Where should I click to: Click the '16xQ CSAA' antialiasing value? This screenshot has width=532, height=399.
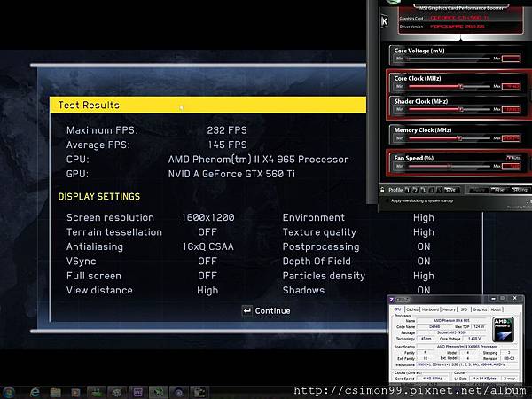[208, 246]
